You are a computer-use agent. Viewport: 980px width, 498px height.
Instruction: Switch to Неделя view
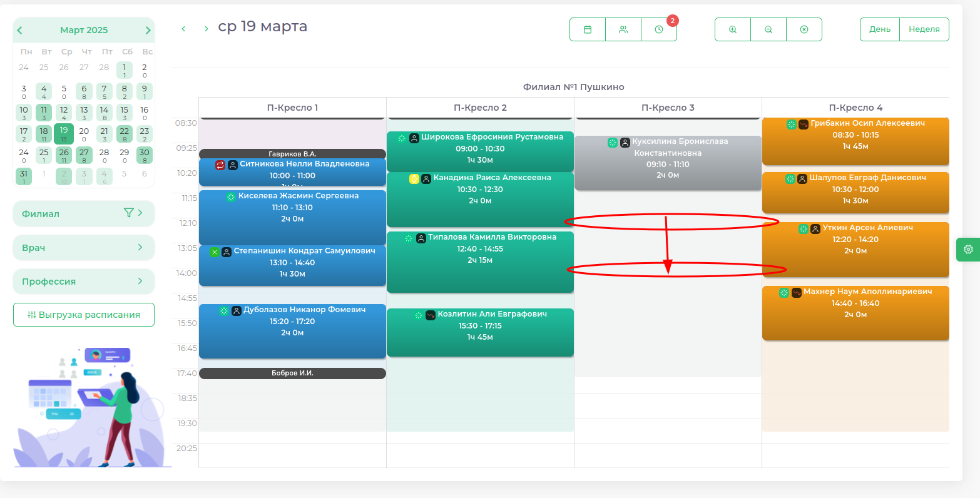[924, 29]
